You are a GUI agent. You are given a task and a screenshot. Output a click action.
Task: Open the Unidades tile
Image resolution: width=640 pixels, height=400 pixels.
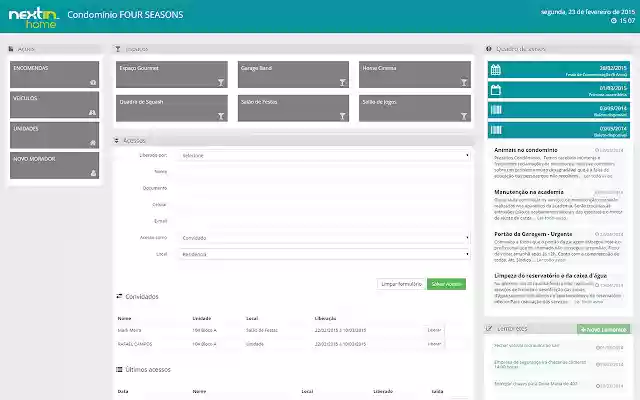54,135
